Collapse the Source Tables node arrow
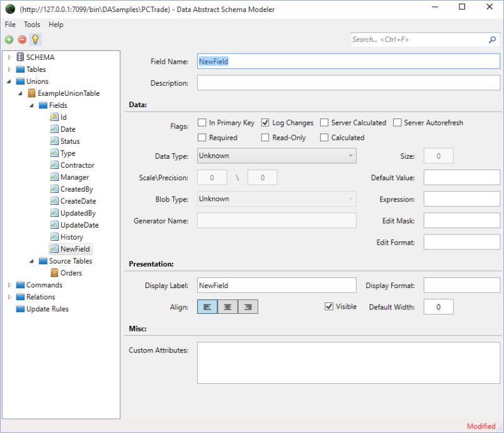This screenshot has height=433, width=504. coord(31,261)
